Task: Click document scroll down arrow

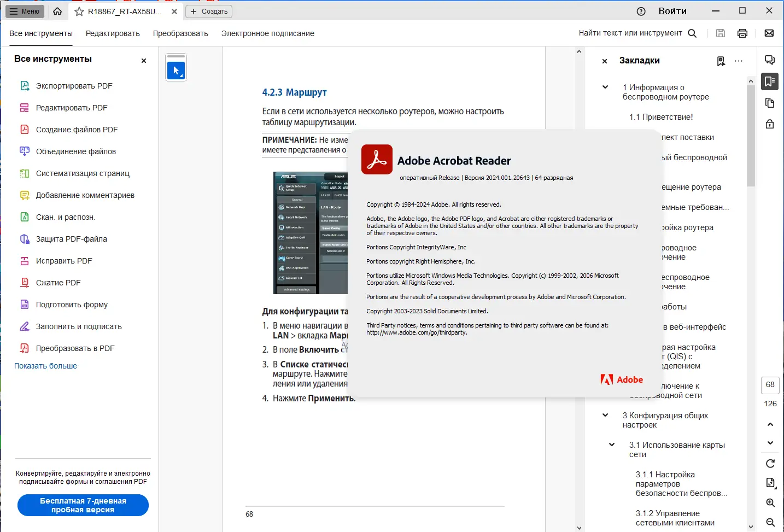Action: (x=579, y=528)
